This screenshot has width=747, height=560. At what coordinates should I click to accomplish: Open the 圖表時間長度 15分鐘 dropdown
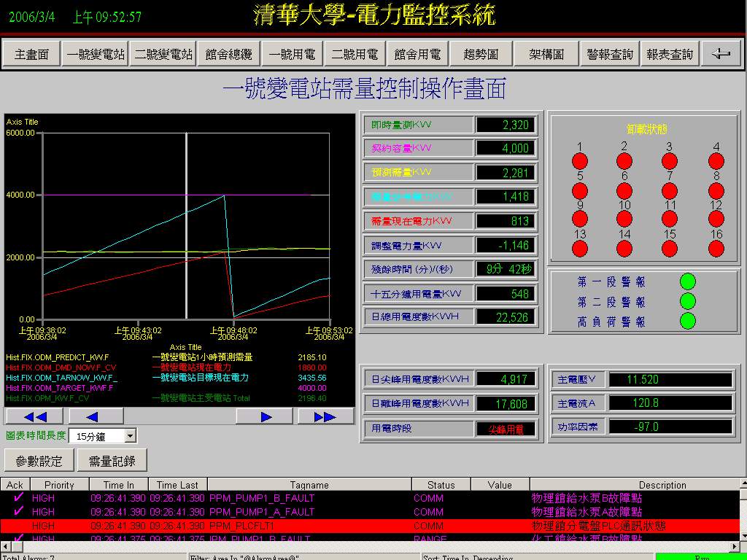(131, 436)
